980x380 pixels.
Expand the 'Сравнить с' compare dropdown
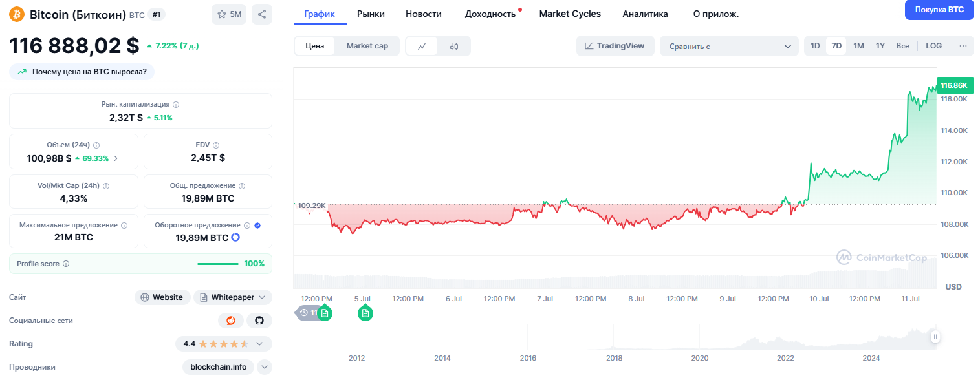(x=729, y=46)
